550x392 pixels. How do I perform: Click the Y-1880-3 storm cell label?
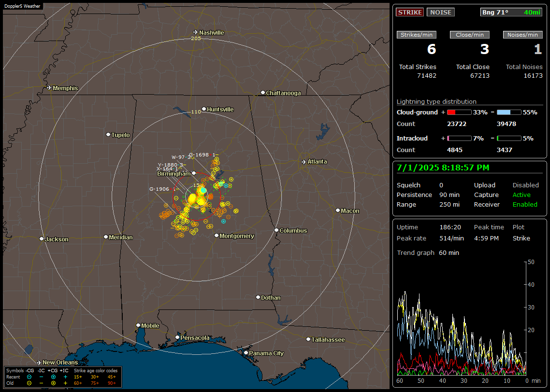pos(172,165)
